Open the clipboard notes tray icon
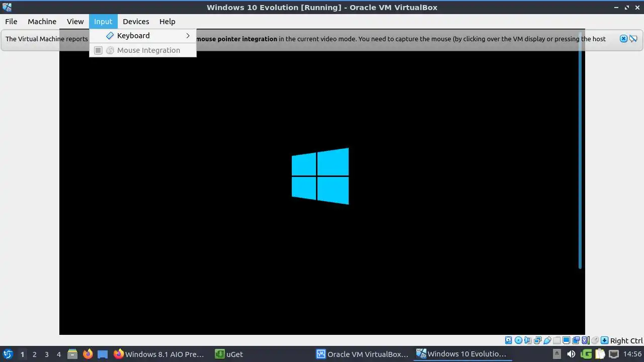This screenshot has width=644, height=362. pyautogui.click(x=600, y=354)
